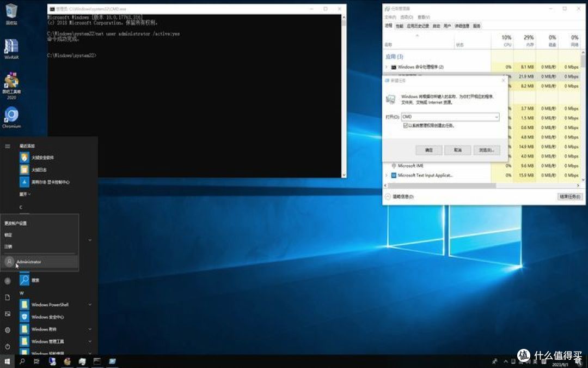
Task: Click the command prompt icon on the taskbar
Action: (97, 361)
